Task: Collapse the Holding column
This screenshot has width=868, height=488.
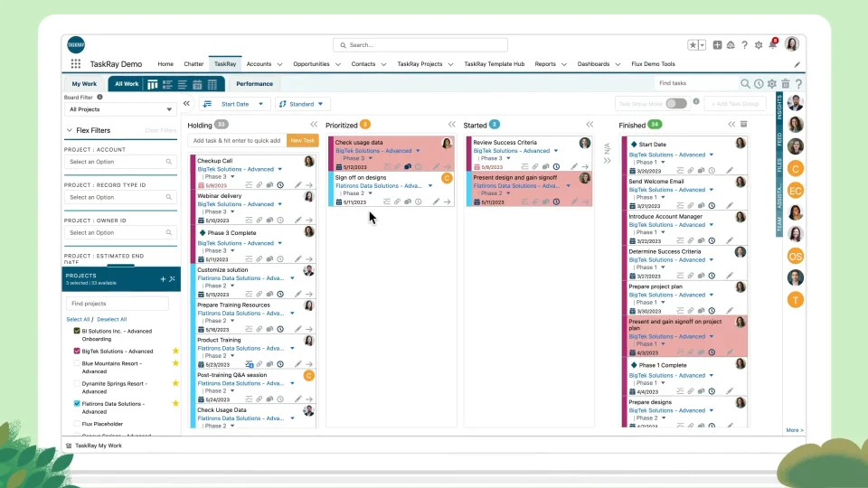Action: click(x=314, y=125)
